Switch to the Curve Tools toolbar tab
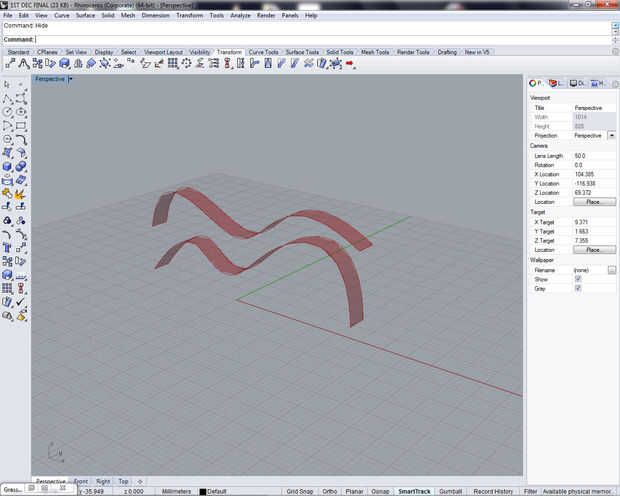 click(263, 51)
